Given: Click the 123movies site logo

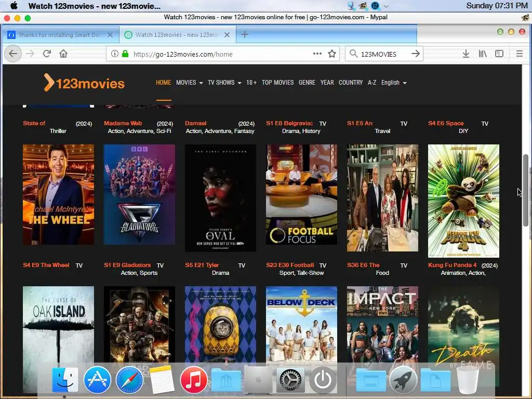Looking at the screenshot, I should pyautogui.click(x=84, y=83).
